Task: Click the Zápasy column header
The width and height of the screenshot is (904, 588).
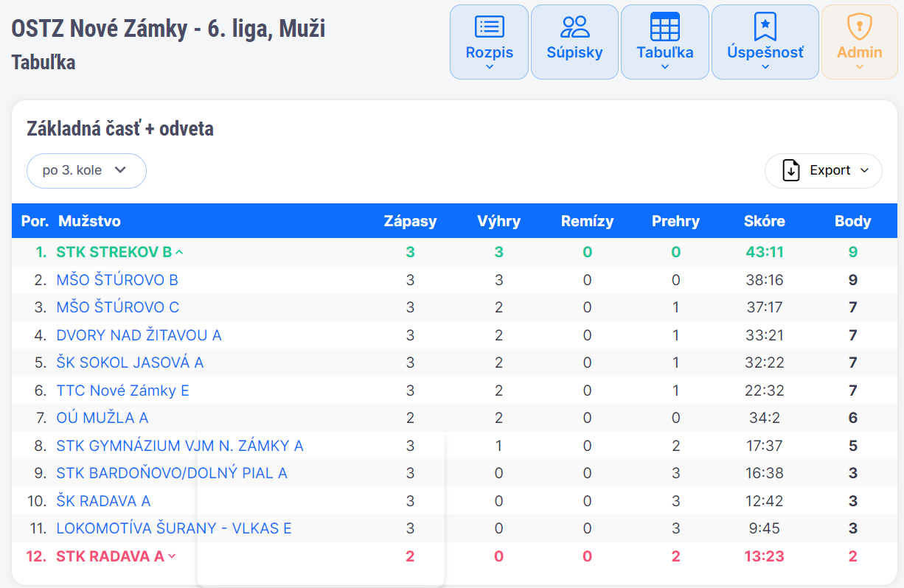Action: [x=411, y=221]
